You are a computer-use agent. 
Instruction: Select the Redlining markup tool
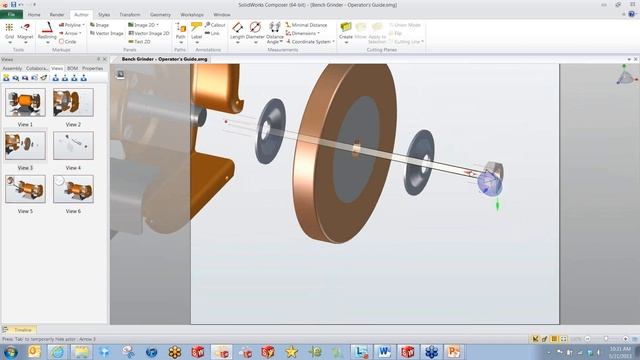pyautogui.click(x=47, y=31)
